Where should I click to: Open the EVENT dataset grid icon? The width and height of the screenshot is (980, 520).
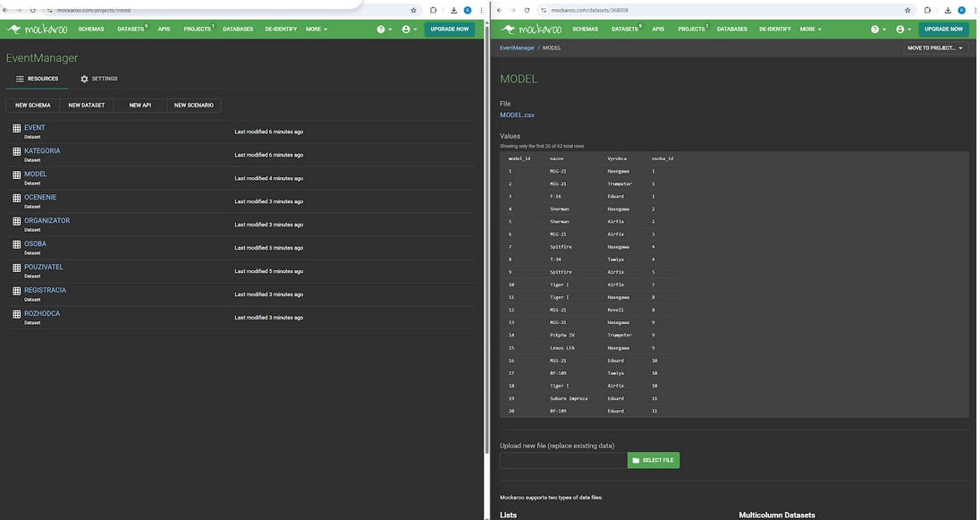[17, 128]
